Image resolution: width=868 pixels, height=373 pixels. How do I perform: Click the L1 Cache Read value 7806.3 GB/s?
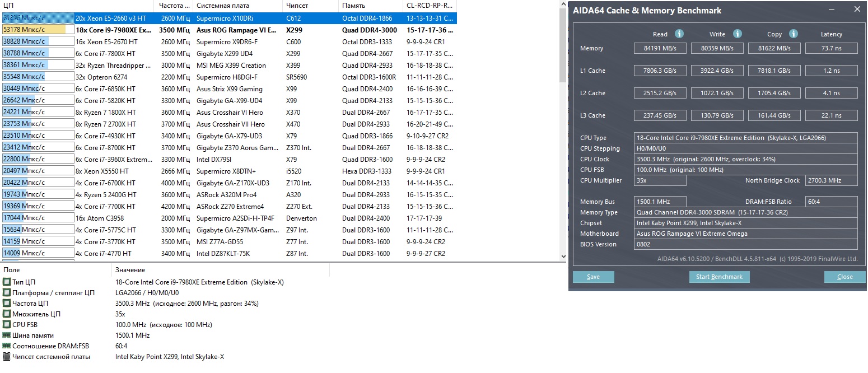660,71
